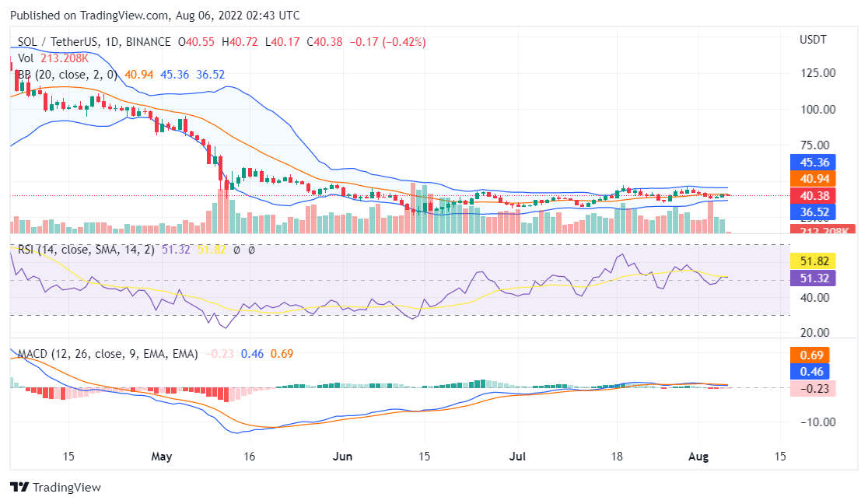Click the orange 0.69 MACD signal tag
This screenshot has height=504, width=868.
tap(812, 355)
